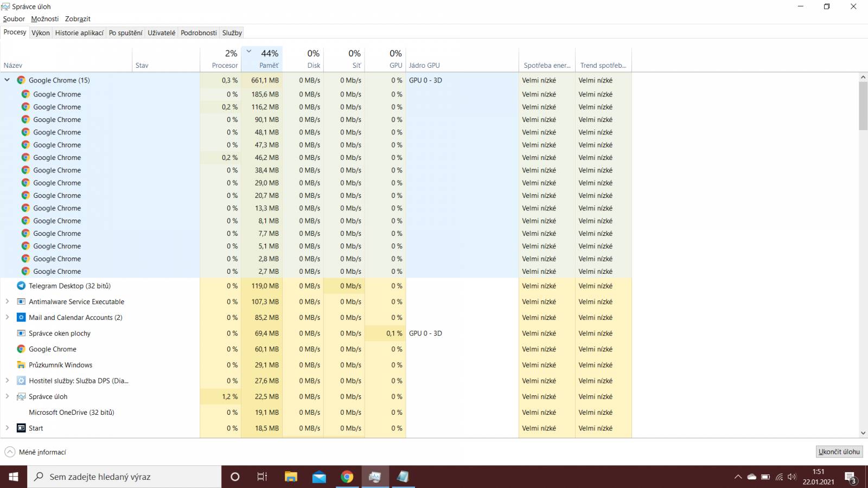This screenshot has height=488, width=868.
Task: Click scrollbar down arrow in process list
Action: (x=863, y=433)
